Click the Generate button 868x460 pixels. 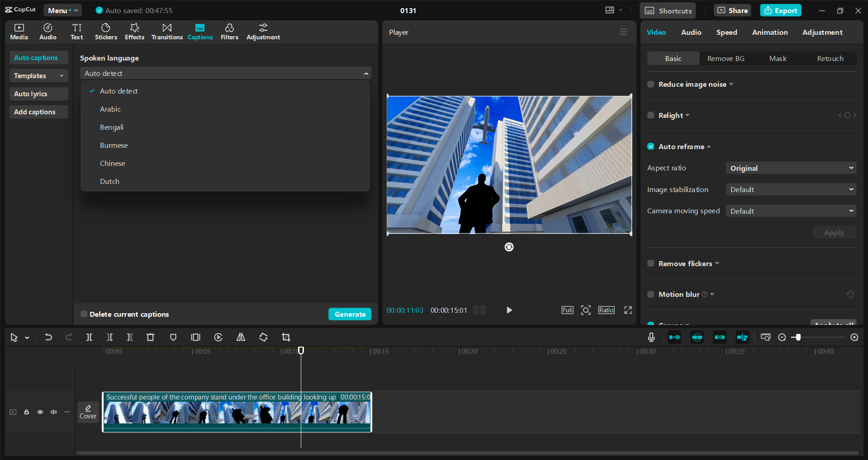pos(350,314)
